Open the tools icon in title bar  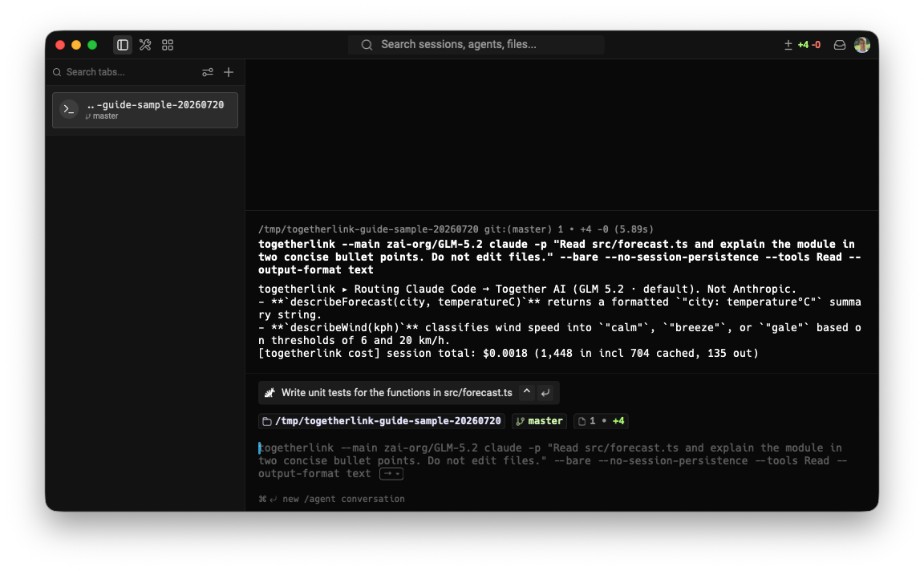tap(145, 45)
